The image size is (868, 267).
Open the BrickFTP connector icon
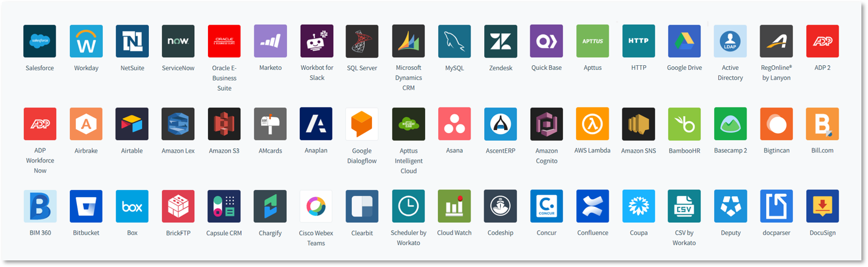tap(178, 206)
